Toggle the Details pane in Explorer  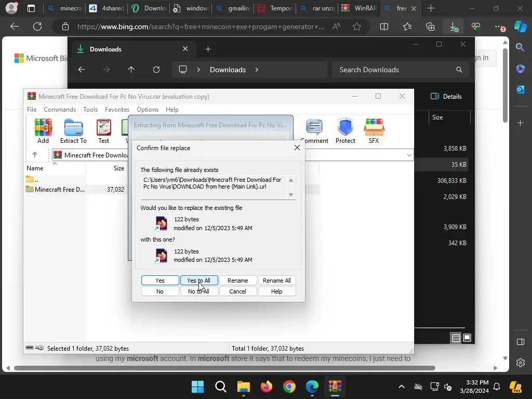point(446,96)
